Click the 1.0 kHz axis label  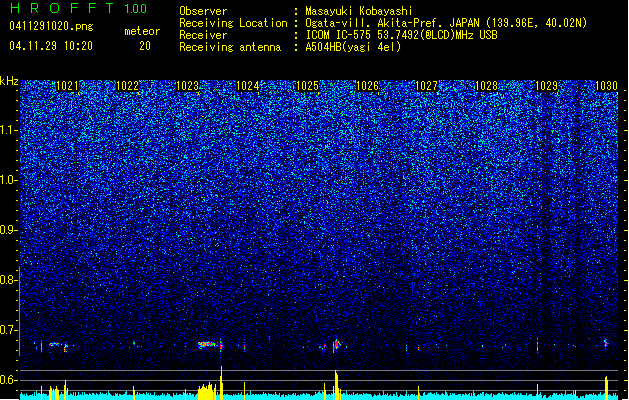pyautogui.click(x=9, y=180)
